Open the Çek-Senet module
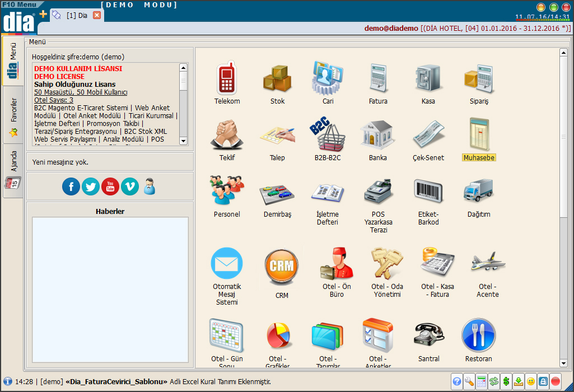This screenshot has height=392, width=574. [428, 140]
